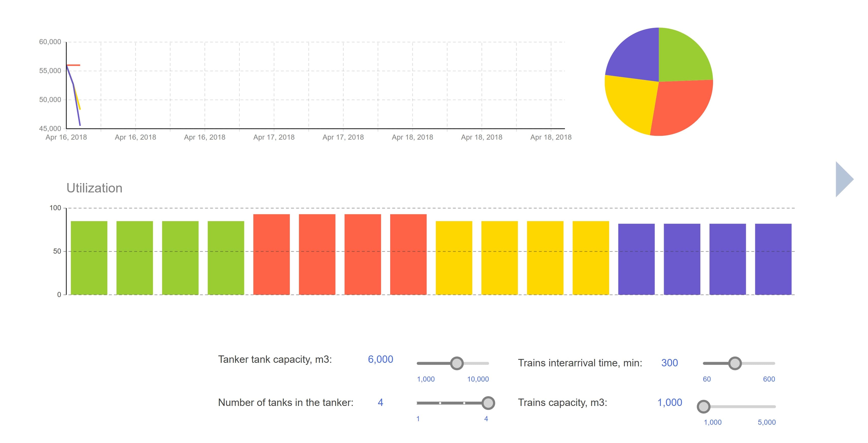Click the Trains interarrival time value 300

669,363
